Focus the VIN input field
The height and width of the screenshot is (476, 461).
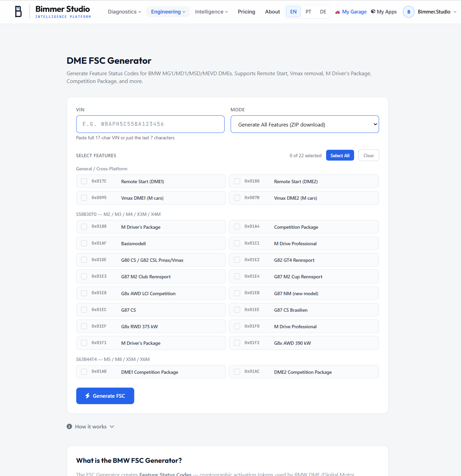coord(150,124)
